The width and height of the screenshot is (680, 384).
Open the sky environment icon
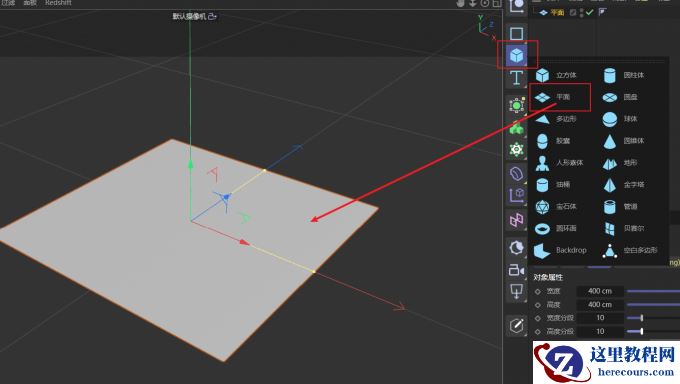coord(517,247)
